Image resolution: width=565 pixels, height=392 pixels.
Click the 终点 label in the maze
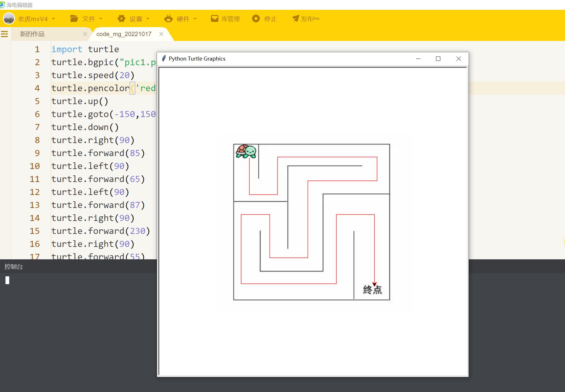[x=373, y=290]
